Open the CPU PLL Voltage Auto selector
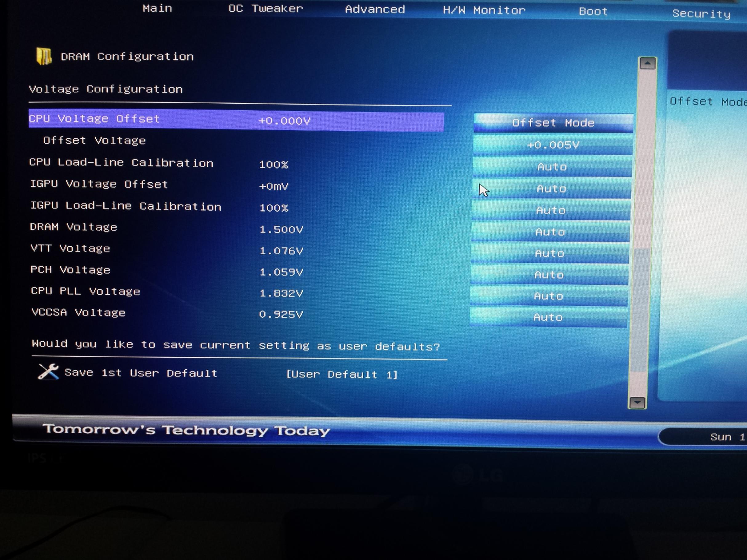The image size is (747, 560). click(x=549, y=296)
